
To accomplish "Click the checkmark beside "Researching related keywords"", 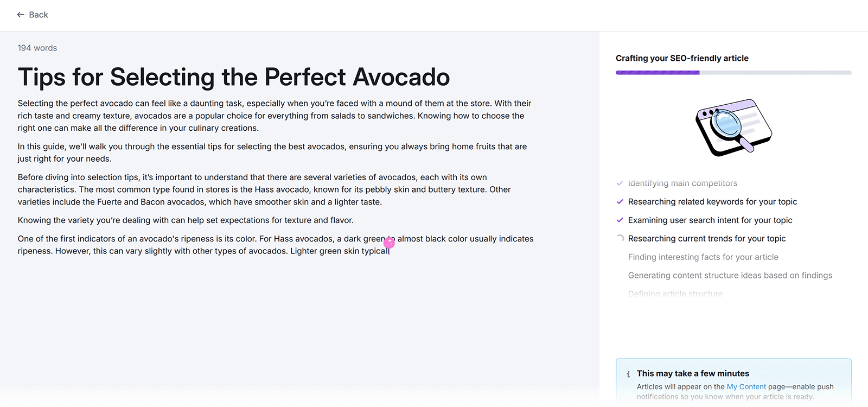I will click(x=620, y=201).
